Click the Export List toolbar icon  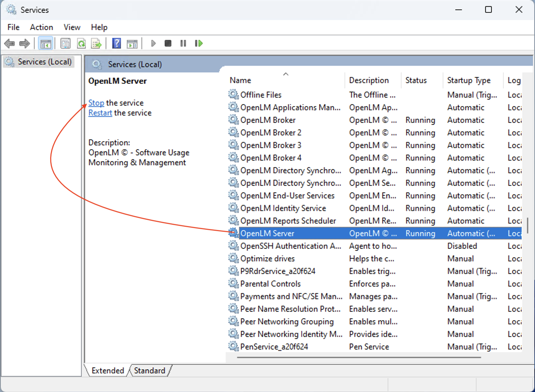point(96,43)
